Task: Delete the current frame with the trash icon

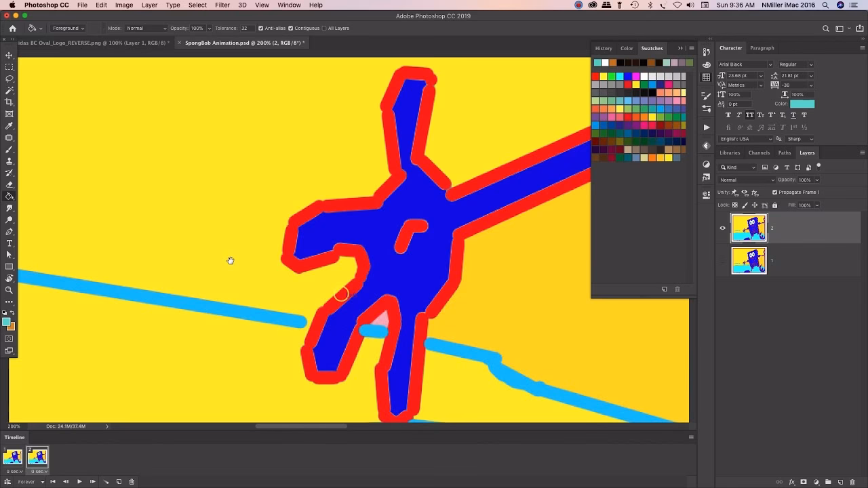Action: point(132,481)
